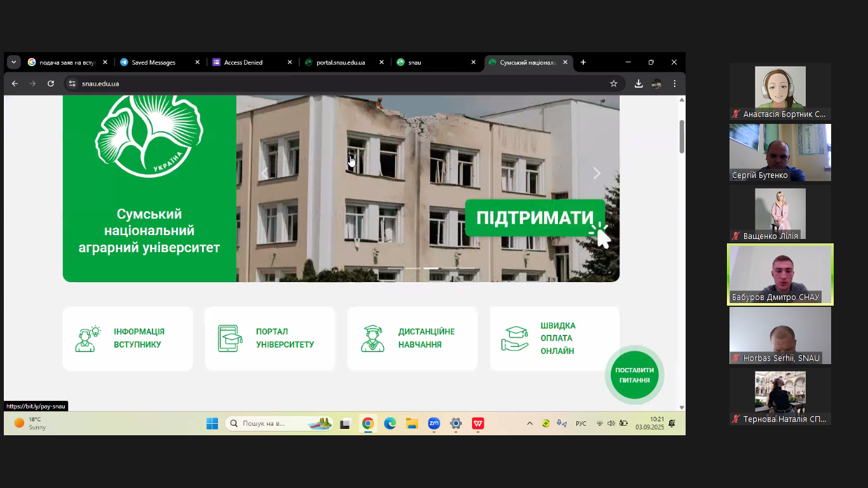Select Horbas Serhii, SNAU video tile
Viewport: 868px width, 488px height.
click(780, 335)
